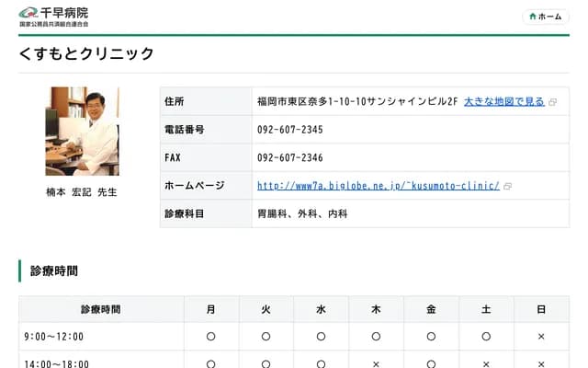Click the 診療科目 row label
The width and height of the screenshot is (588, 368).
click(x=185, y=213)
